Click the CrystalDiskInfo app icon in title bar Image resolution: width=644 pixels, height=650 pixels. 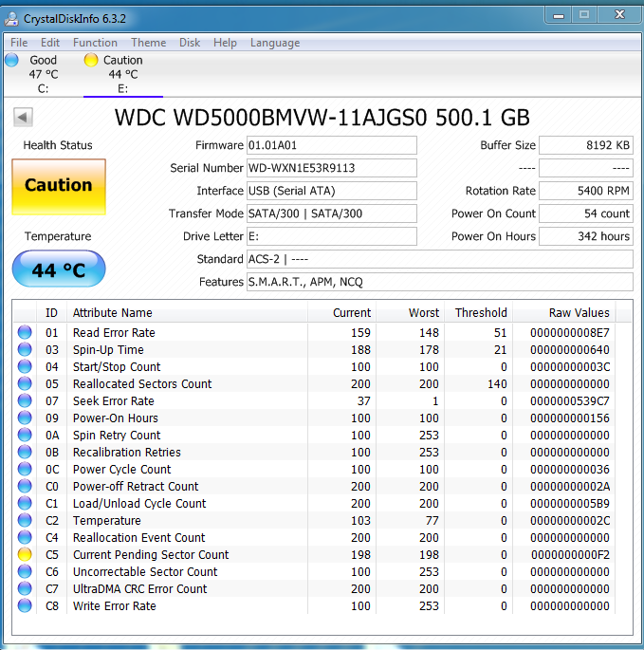click(11, 19)
